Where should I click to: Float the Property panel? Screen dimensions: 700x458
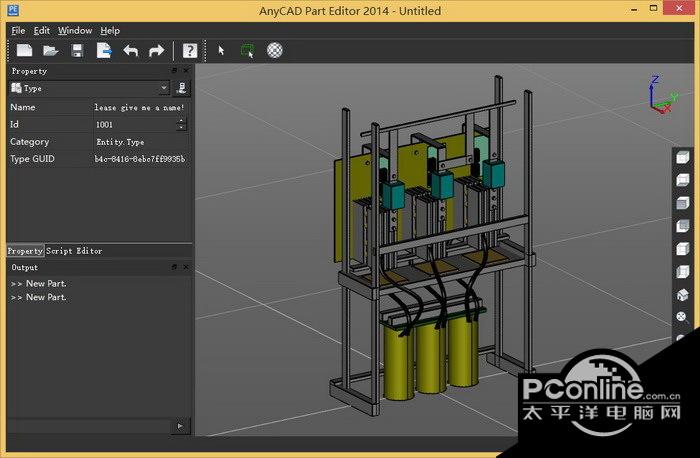(x=174, y=71)
